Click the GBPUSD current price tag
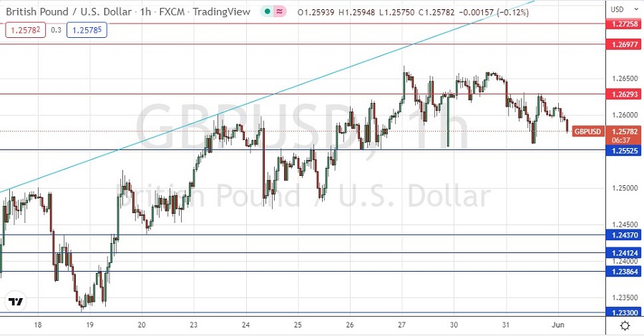Screen dimensions: 644x336 [x=589, y=131]
